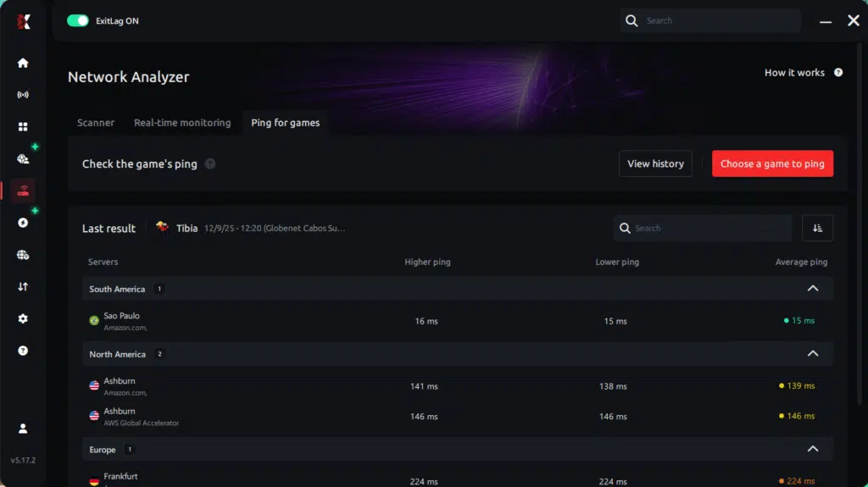
Task: Open the help question mark sidebar icon
Action: (x=23, y=351)
